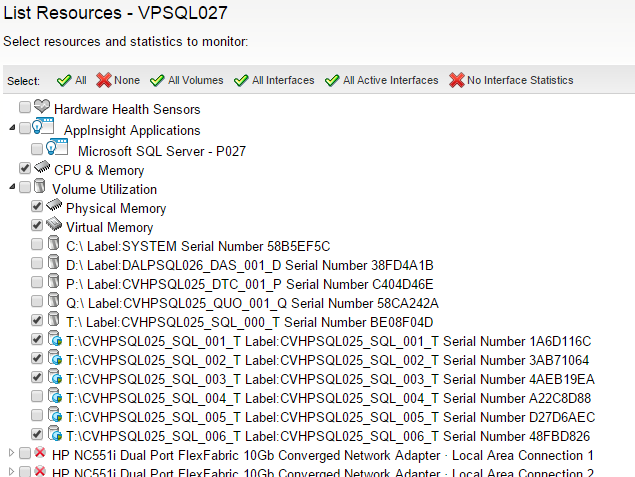The width and height of the screenshot is (635, 477).
Task: Click the red X next to No Interface Statistics
Action: (x=456, y=80)
